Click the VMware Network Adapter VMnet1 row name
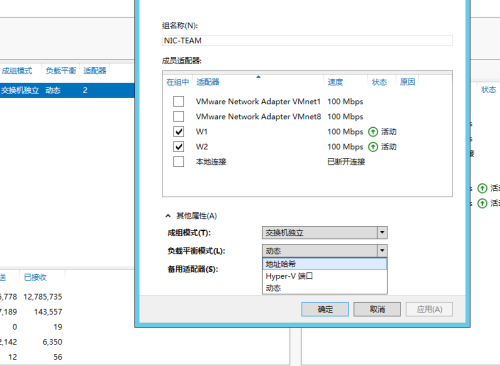Screen dimensions: 500x366 point(258,101)
